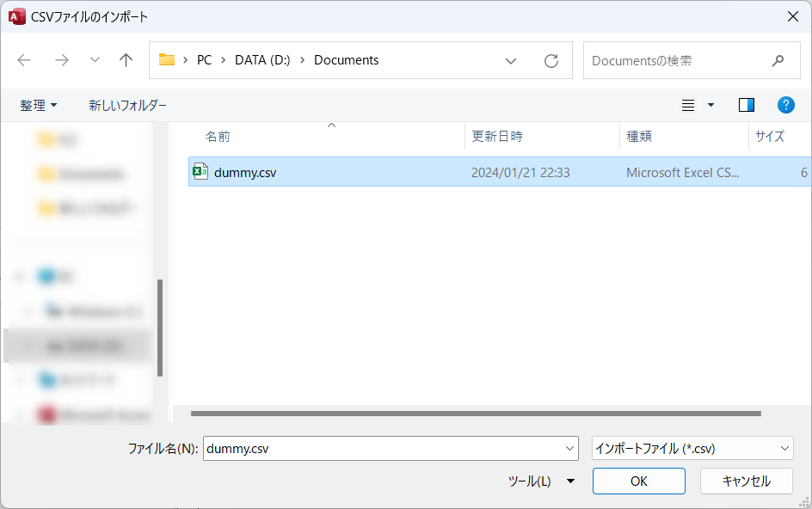Navigate to Documents via the breadcrumb
Image resolution: width=812 pixels, height=509 pixels.
[x=346, y=60]
